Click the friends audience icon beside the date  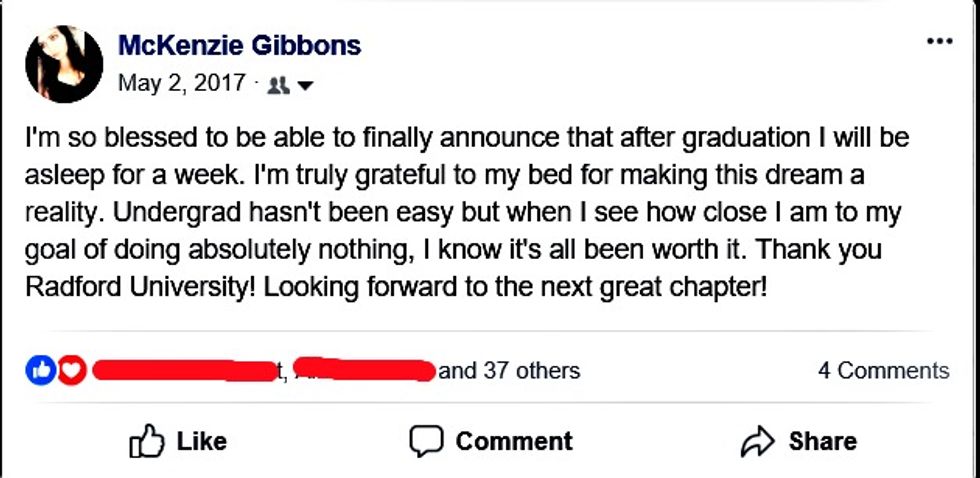pyautogui.click(x=281, y=85)
